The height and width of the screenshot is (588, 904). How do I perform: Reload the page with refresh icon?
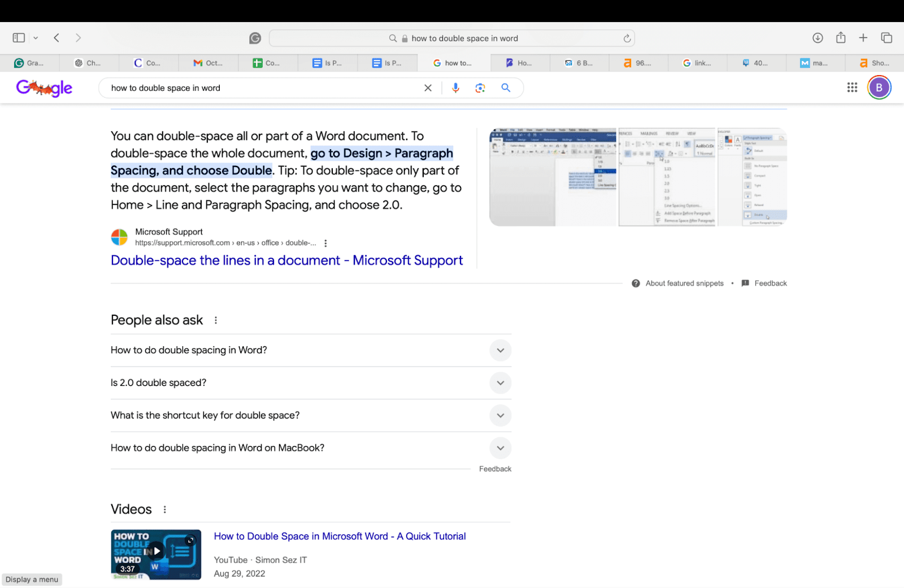tap(627, 38)
